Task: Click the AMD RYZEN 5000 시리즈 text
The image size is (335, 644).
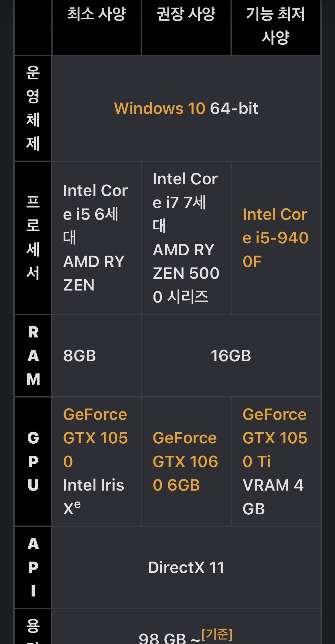Action: 186,273
